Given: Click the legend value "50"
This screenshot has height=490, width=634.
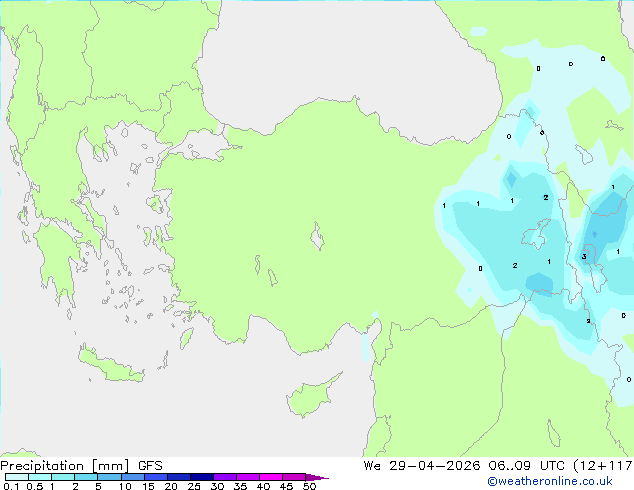Looking at the screenshot, I should 309,486.
